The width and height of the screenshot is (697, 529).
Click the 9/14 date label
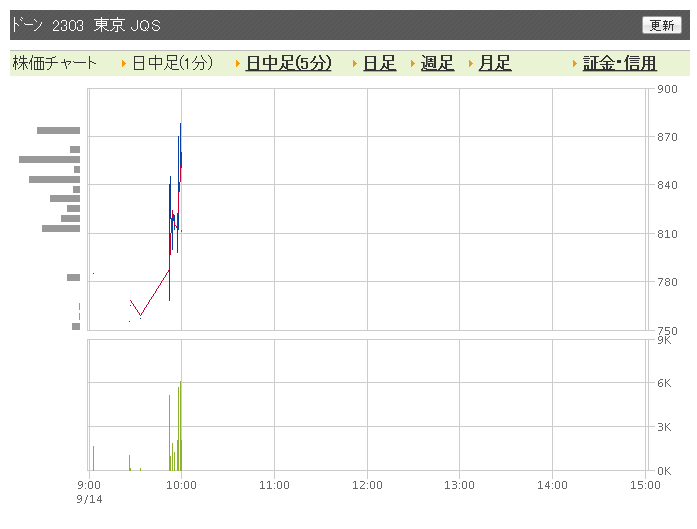(x=89, y=499)
